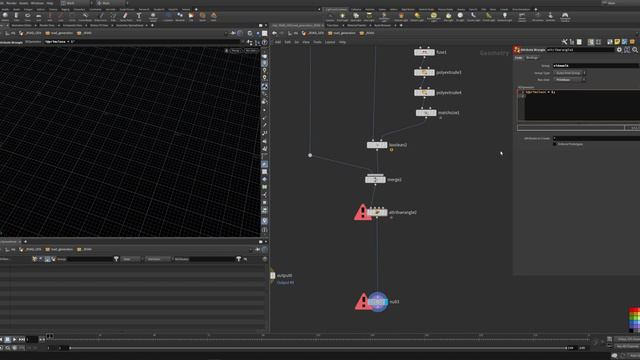Click the jump to last frame button
The width and height of the screenshot is (640, 360).
22,339
